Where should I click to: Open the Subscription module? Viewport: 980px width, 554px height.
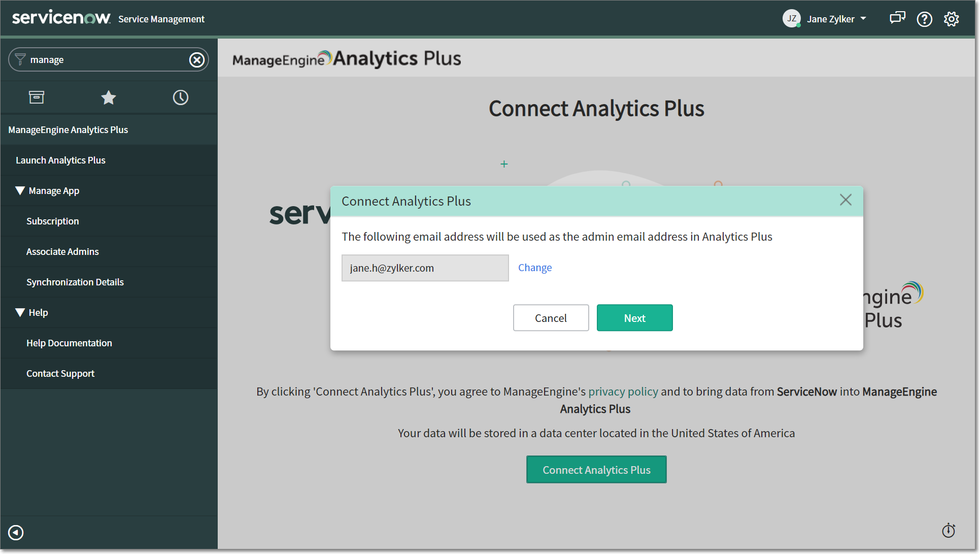(x=53, y=221)
